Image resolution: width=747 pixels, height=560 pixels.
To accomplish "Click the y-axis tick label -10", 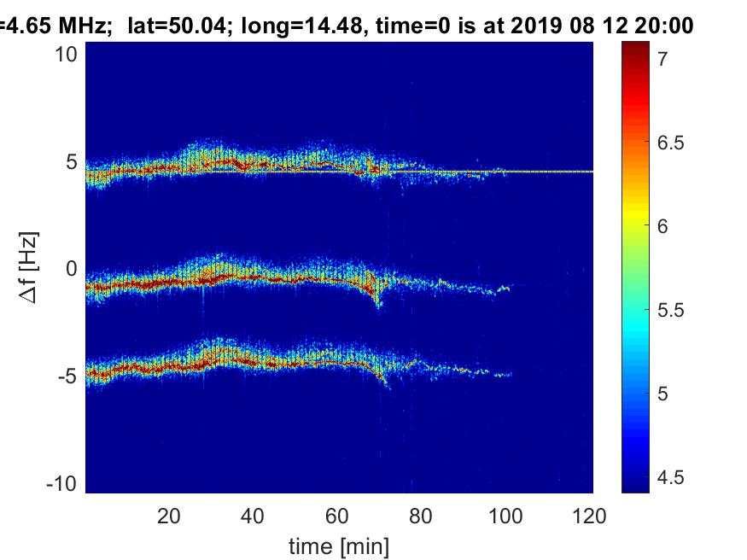I will click(63, 483).
